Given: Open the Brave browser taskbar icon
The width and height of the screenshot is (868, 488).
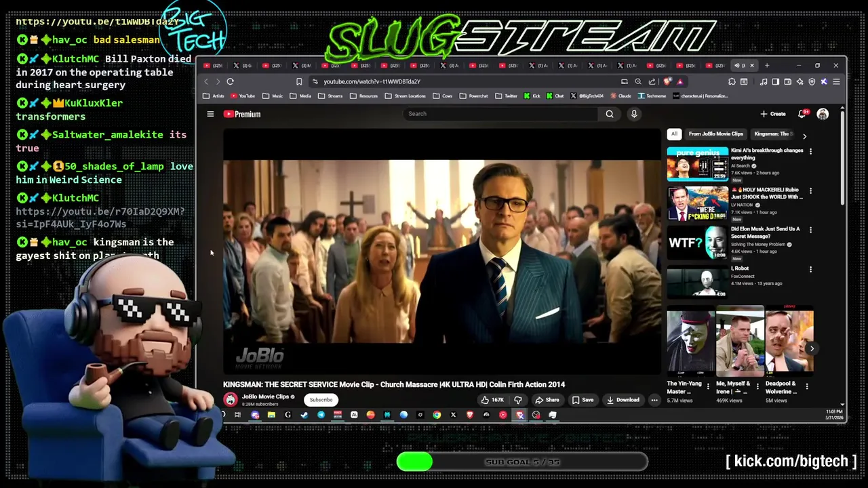Looking at the screenshot, I should (x=470, y=415).
